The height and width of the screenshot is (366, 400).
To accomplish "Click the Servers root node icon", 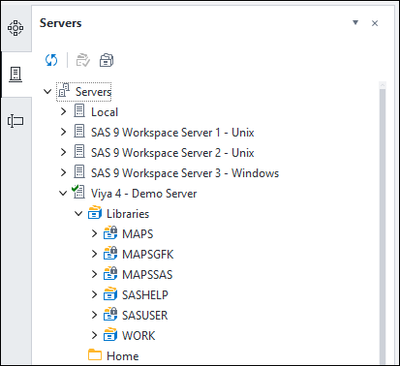I will tap(64, 91).
